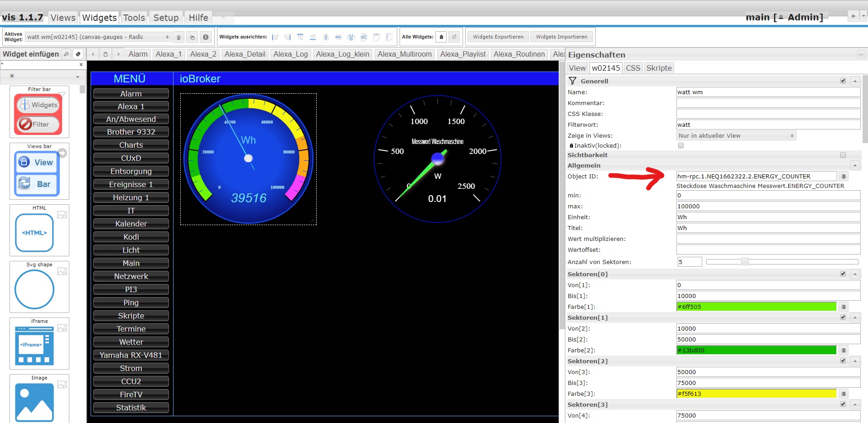Click the Farbe[1] color picker button

click(x=844, y=307)
